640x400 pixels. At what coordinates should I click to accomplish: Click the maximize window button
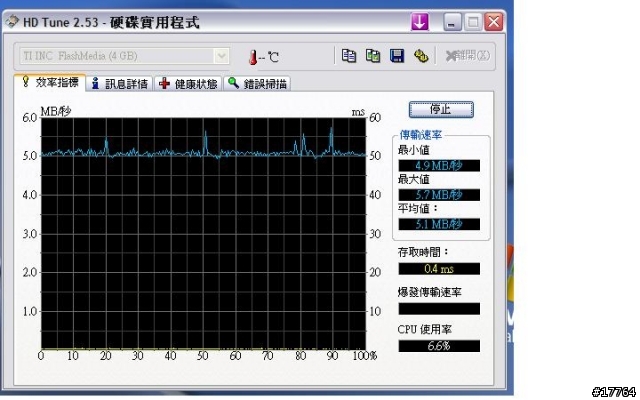[x=473, y=22]
